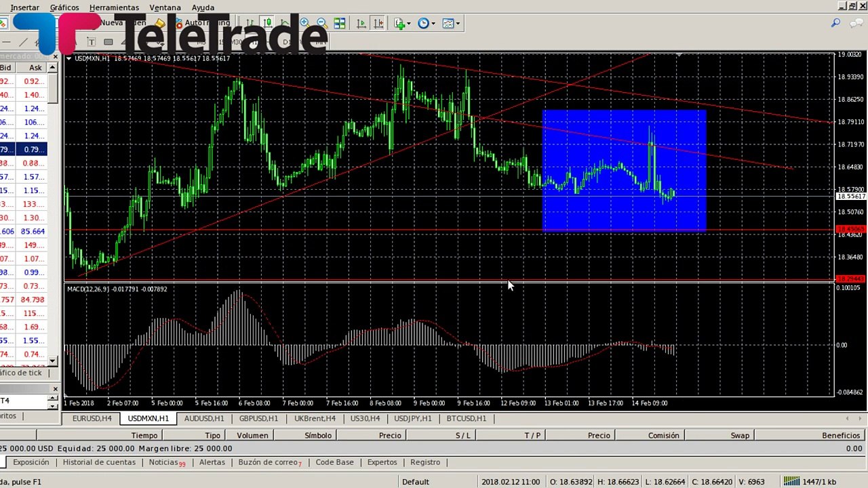Switch to the UKBrent,H4 chart tab

pyautogui.click(x=315, y=418)
